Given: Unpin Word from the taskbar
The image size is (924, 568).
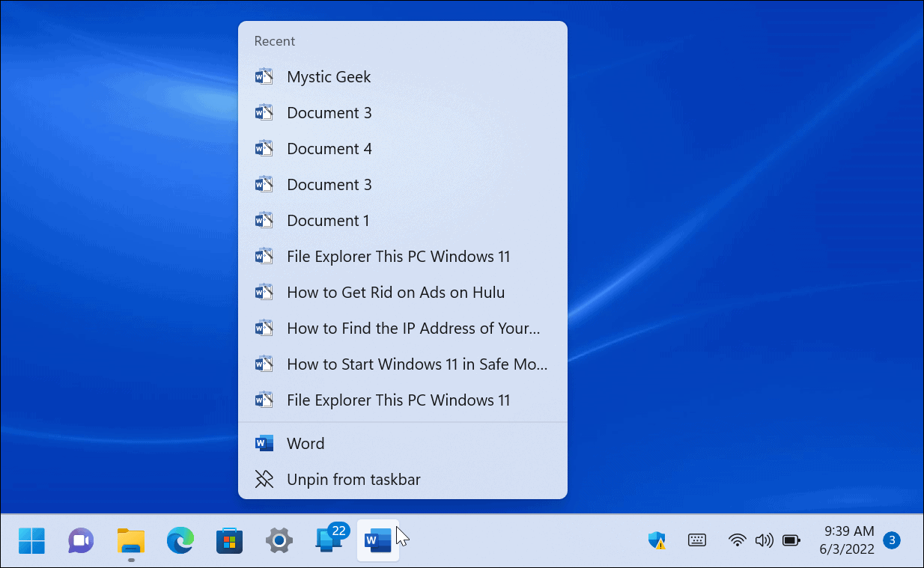Looking at the screenshot, I should (x=353, y=479).
